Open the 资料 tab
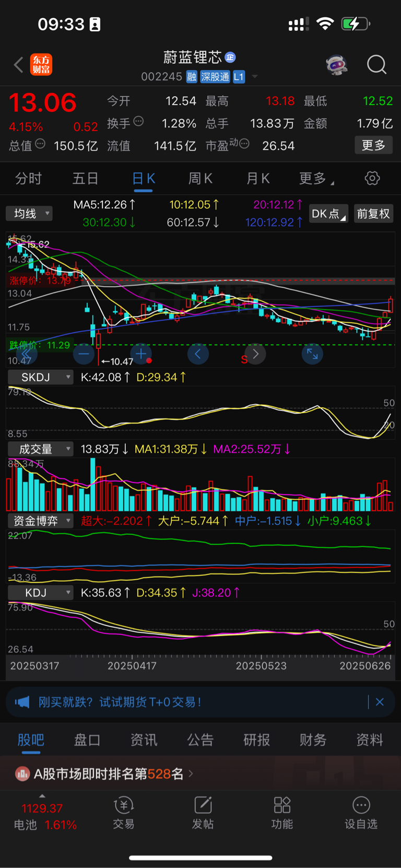The width and height of the screenshot is (401, 868). click(x=370, y=740)
